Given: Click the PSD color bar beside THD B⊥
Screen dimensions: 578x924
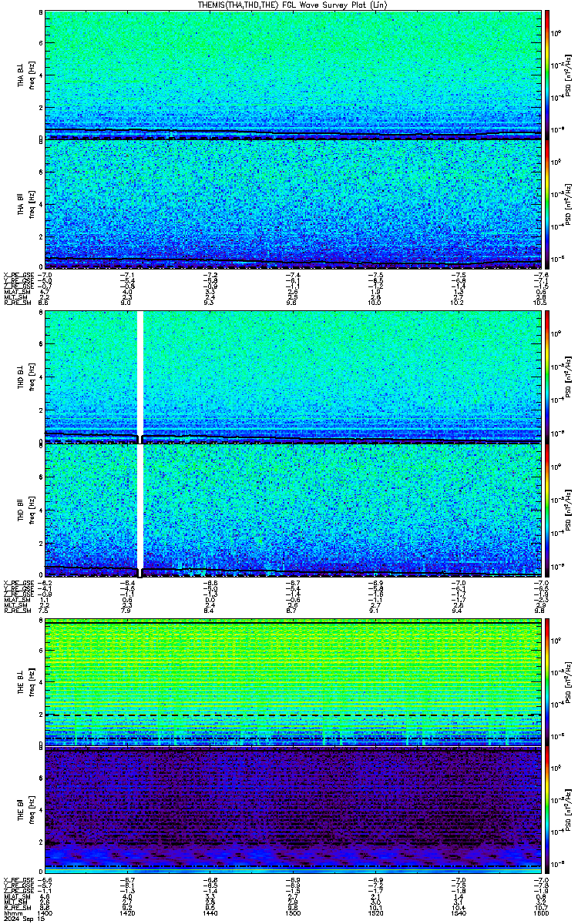Looking at the screenshot, I should coord(548,377).
